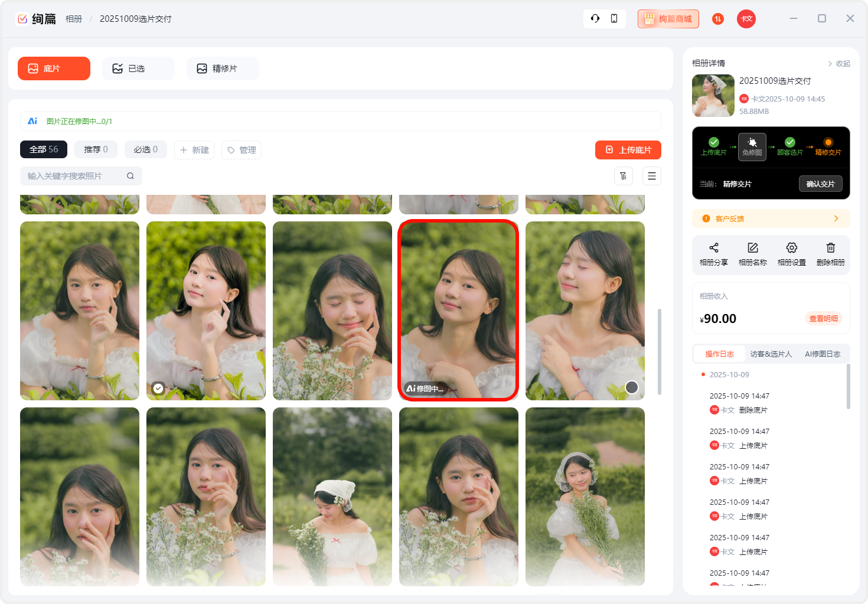
Task: Click the customer service headset icon
Action: [595, 18]
